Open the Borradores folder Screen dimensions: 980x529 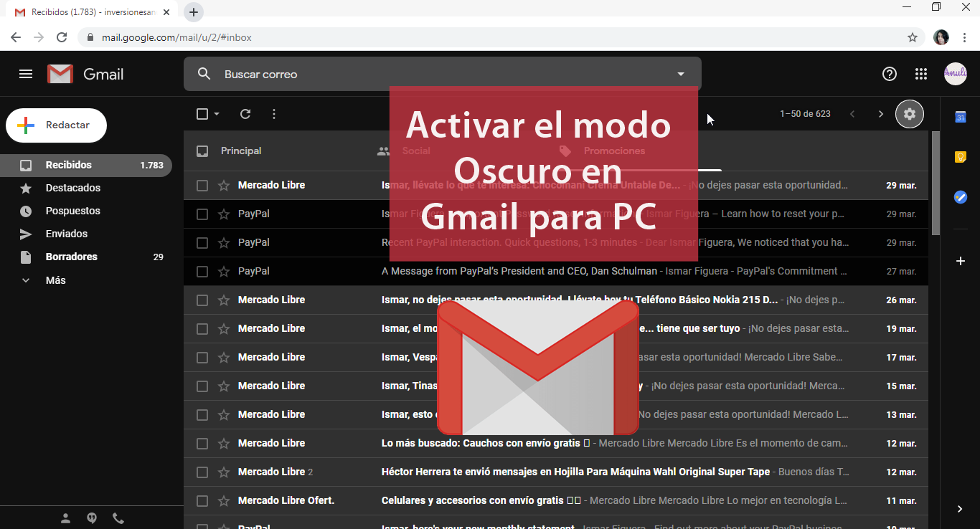click(x=86, y=257)
